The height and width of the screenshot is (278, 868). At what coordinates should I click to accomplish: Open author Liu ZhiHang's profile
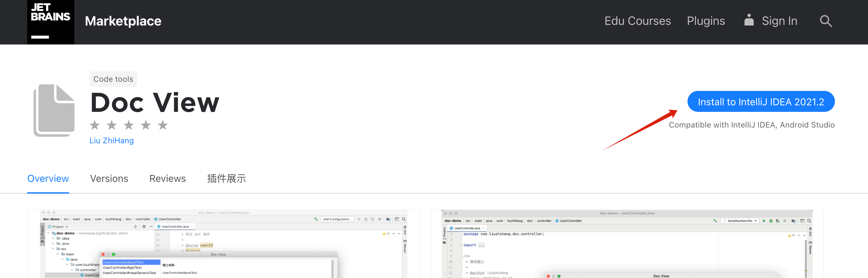click(112, 141)
